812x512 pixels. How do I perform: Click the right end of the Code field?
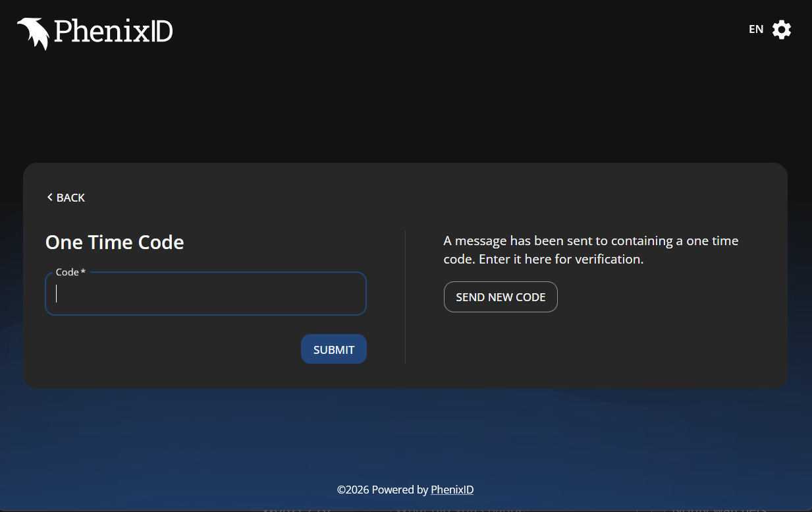pyautogui.click(x=356, y=294)
